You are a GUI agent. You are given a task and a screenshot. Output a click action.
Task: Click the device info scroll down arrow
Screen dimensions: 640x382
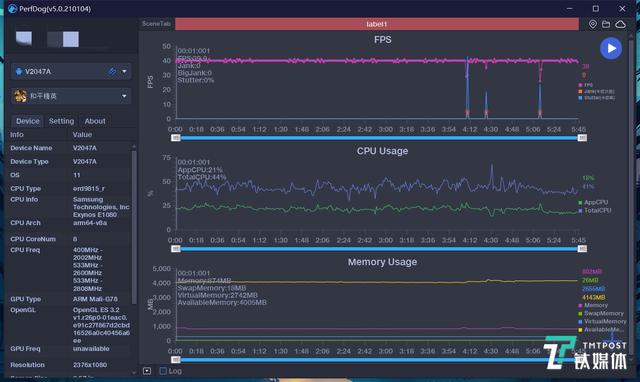[x=133, y=372]
